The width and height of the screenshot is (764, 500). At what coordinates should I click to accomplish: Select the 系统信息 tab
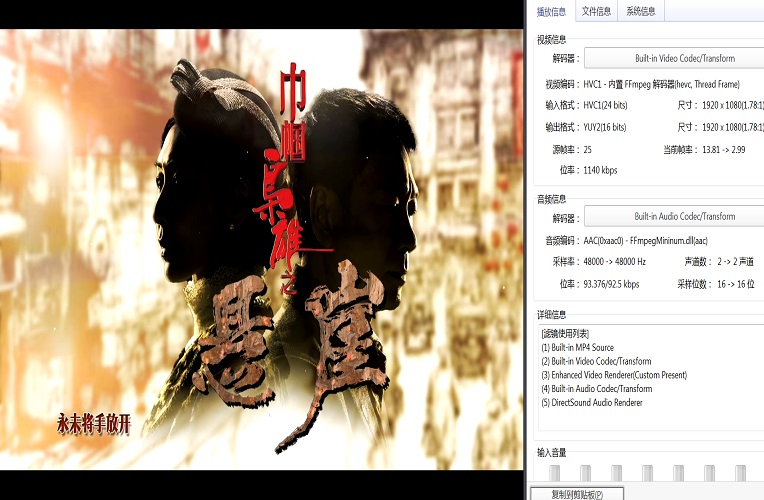coord(641,11)
